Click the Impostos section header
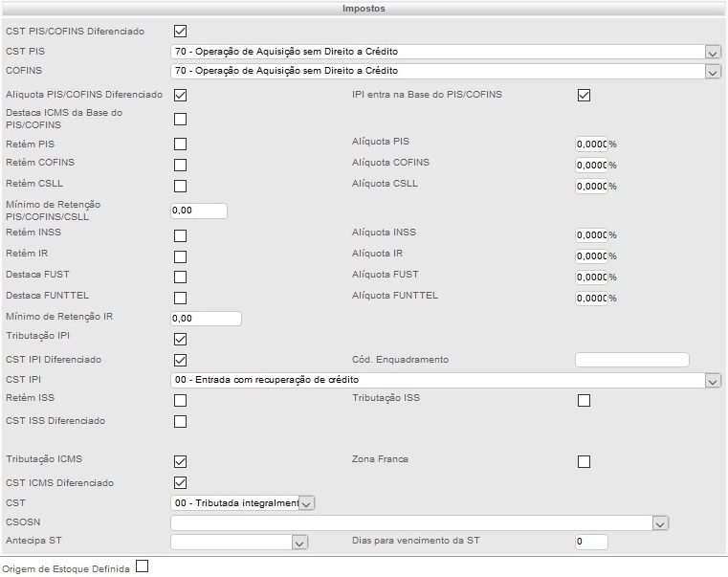728x577 pixels. click(364, 9)
